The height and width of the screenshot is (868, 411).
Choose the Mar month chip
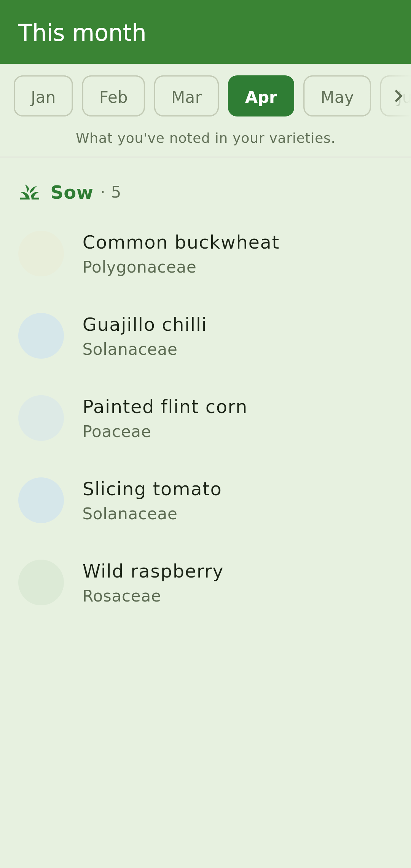pyautogui.click(x=186, y=96)
